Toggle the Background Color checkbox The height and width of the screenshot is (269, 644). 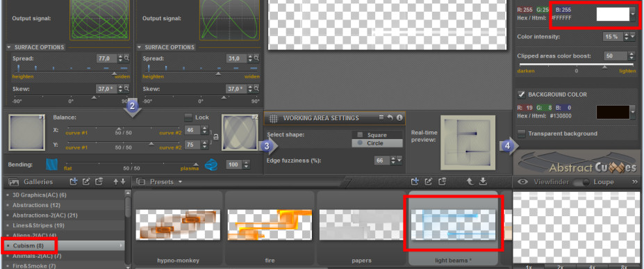521,95
